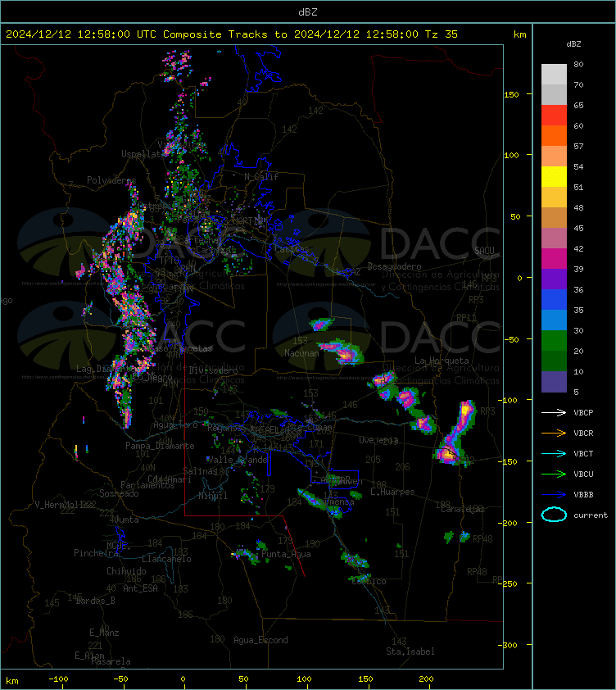
Task: Click the Composite Tracks timestamp header
Action: coord(232,34)
